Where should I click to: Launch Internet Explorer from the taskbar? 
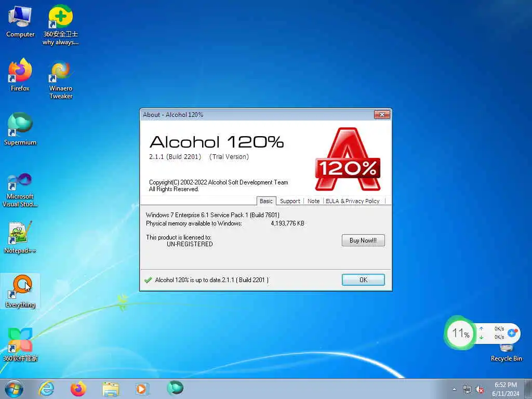click(x=46, y=389)
